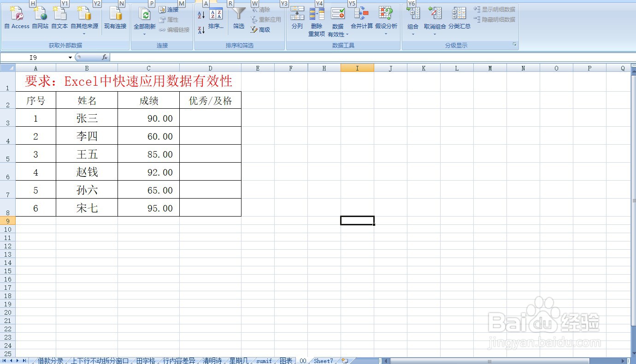Select column I header
Viewport: 636px width, 364px height.
pyautogui.click(x=357, y=68)
